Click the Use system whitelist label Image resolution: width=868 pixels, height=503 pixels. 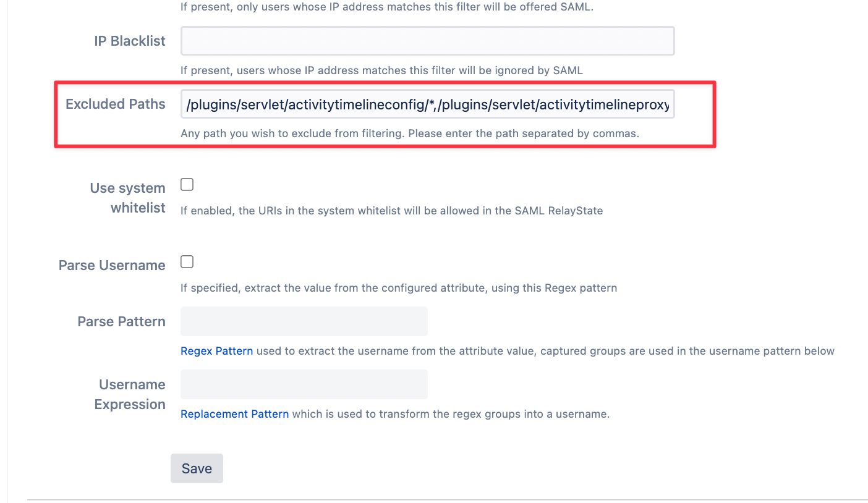pos(127,198)
